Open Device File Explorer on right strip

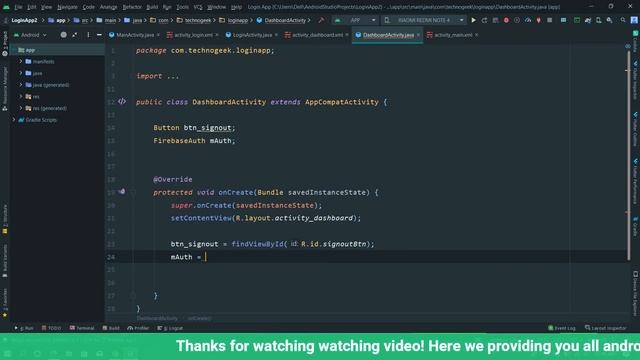tap(636, 294)
